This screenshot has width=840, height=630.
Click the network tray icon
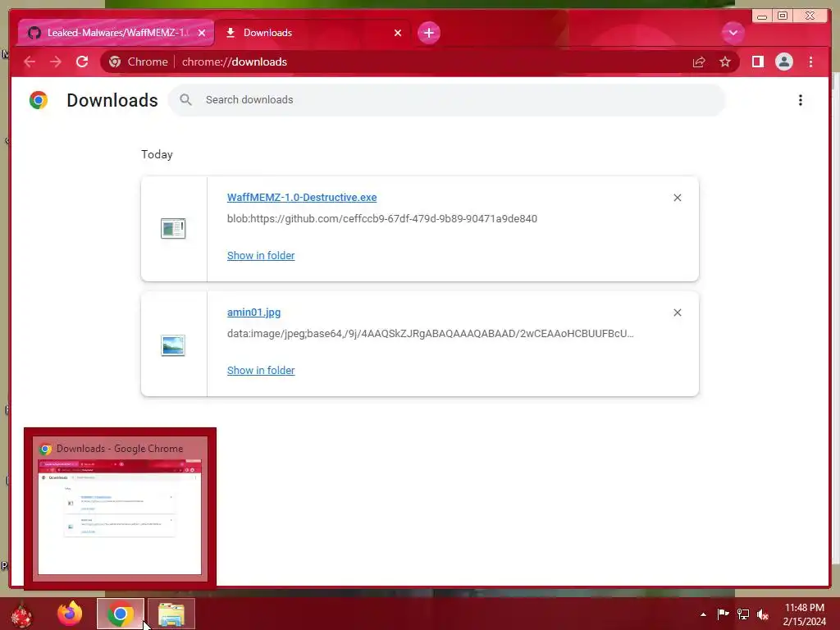(743, 614)
